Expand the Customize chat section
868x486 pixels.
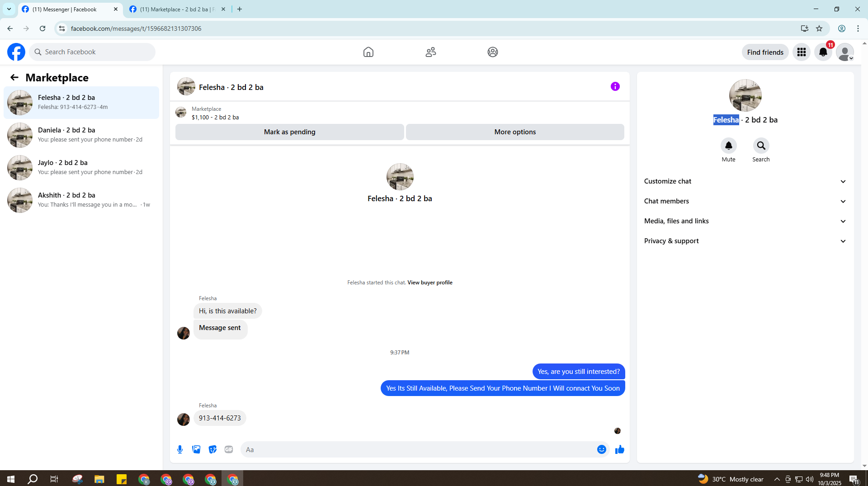click(745, 181)
